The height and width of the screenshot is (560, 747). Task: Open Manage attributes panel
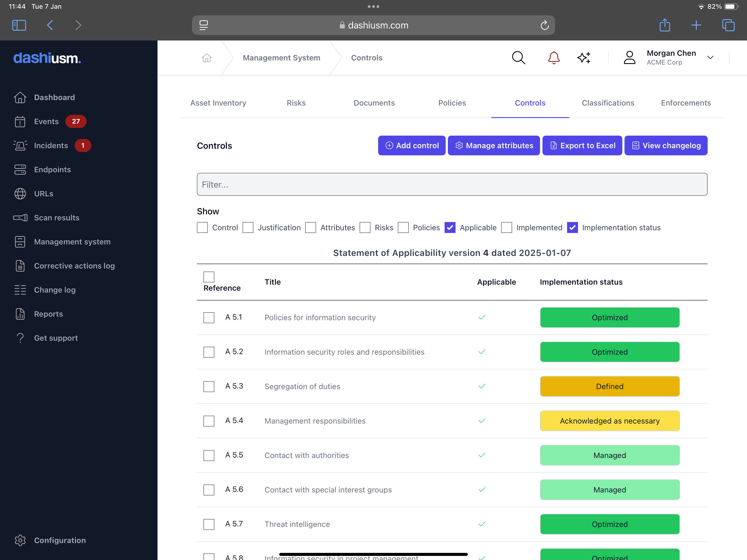tap(494, 145)
